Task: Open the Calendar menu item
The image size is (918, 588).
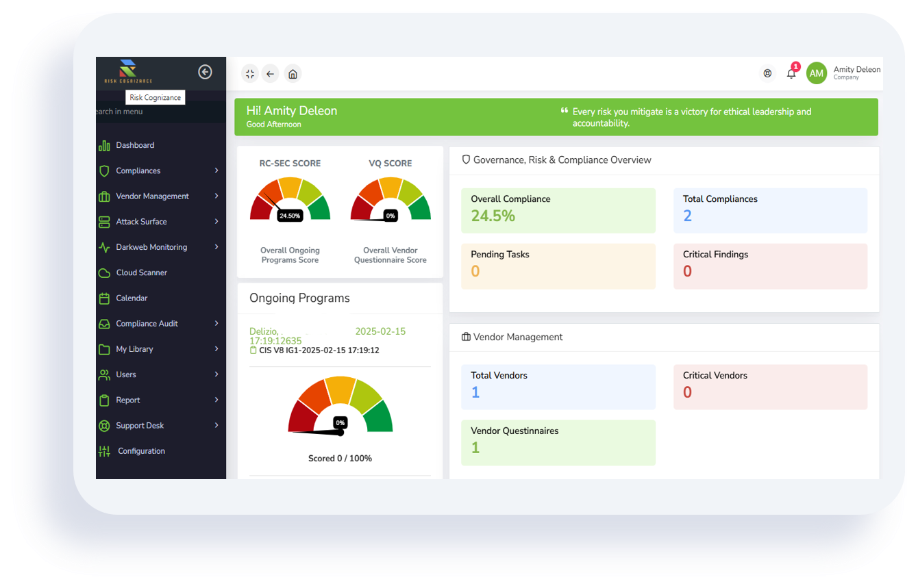Action: 132,298
